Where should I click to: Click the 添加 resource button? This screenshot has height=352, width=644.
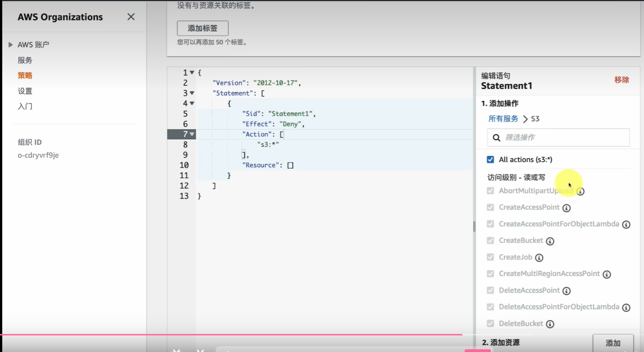(613, 343)
